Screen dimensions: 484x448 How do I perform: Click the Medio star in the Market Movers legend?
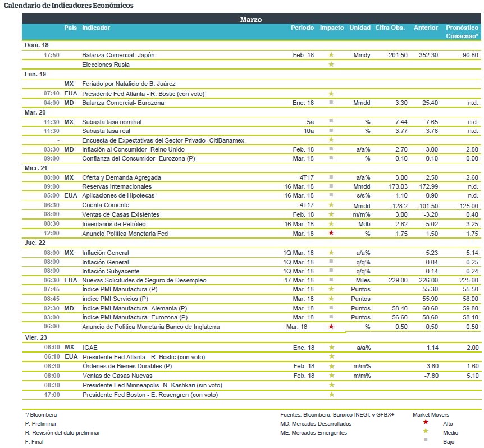[426, 431]
